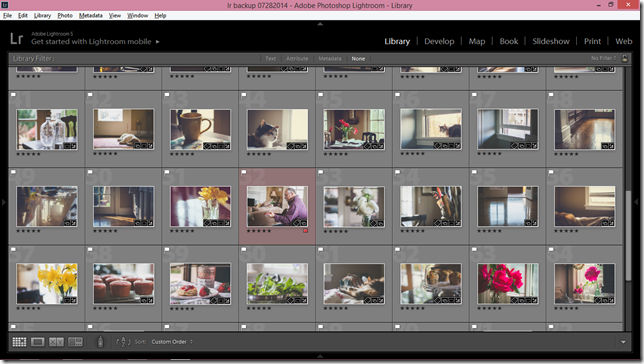Click the Lr logo identity plate
Viewport: 644px width, 364px height.
click(16, 39)
